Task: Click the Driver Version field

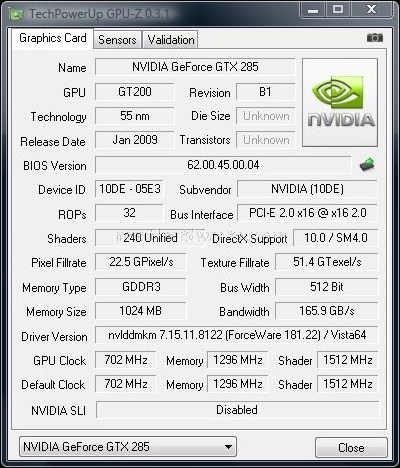Action: [237, 335]
